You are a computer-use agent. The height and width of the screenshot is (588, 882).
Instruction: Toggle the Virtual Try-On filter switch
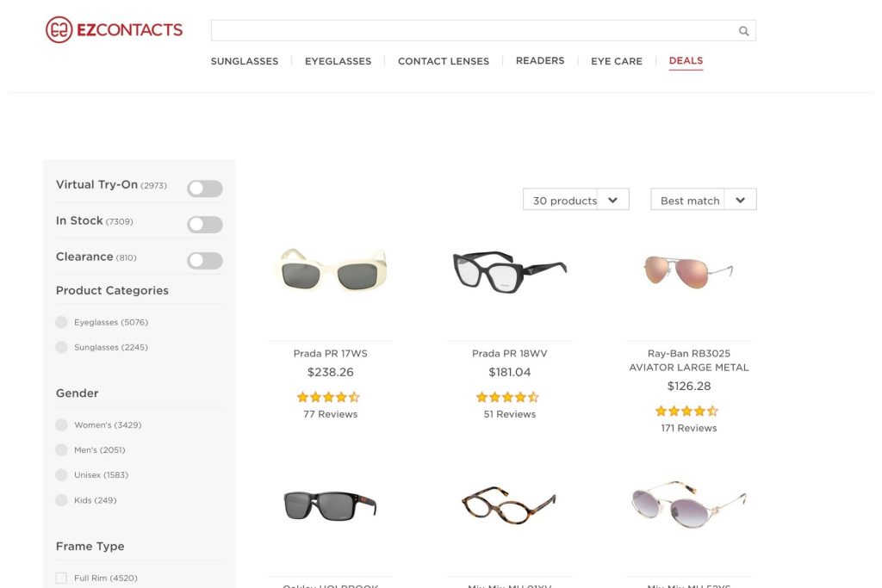[x=204, y=188]
